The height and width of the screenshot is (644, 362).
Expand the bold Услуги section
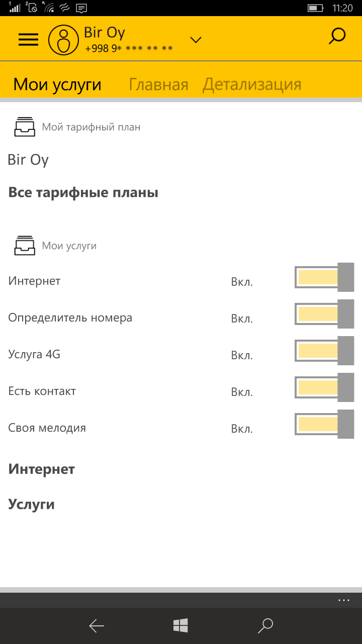pyautogui.click(x=31, y=505)
